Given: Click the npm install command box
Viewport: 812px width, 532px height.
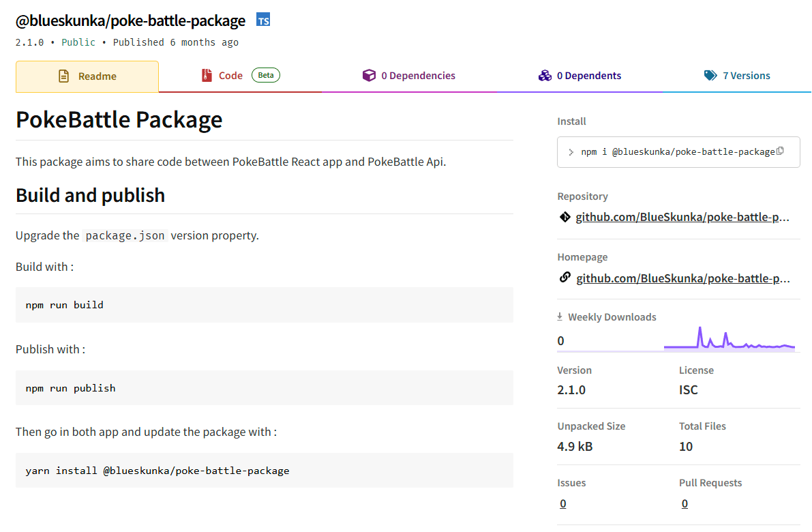Looking at the screenshot, I should tap(678, 152).
